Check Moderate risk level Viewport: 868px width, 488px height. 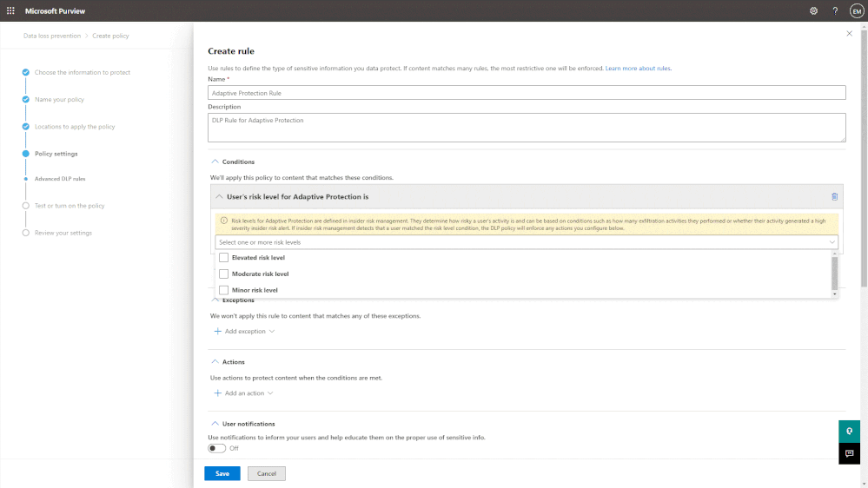[223, 274]
